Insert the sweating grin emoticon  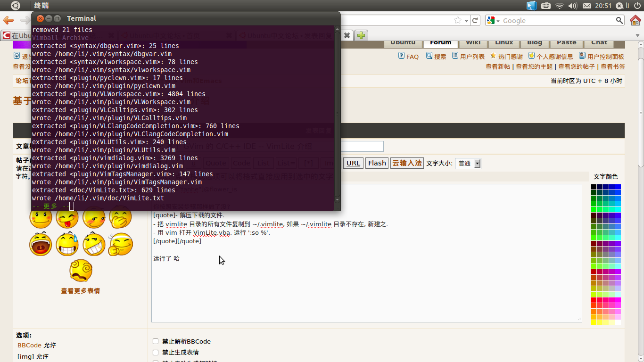click(x=67, y=244)
